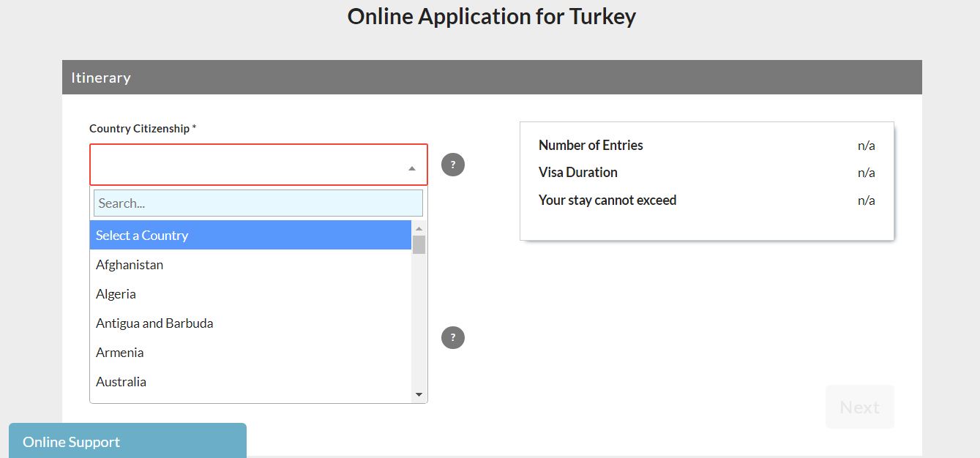Click the 'Online Application for Turkey' heading
The image size is (980, 458).
click(492, 16)
